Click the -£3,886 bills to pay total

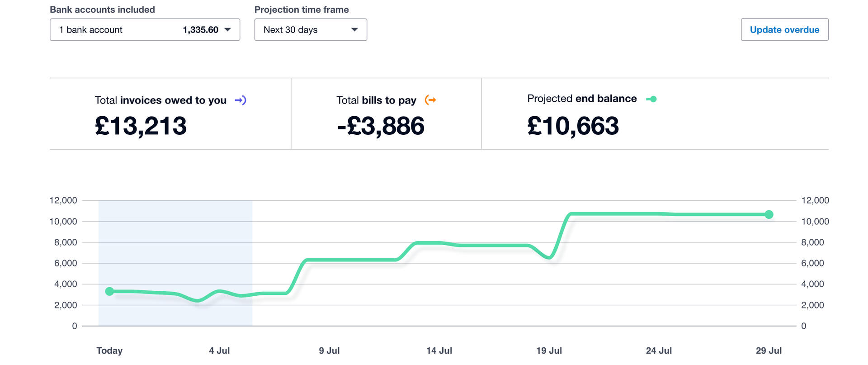380,126
